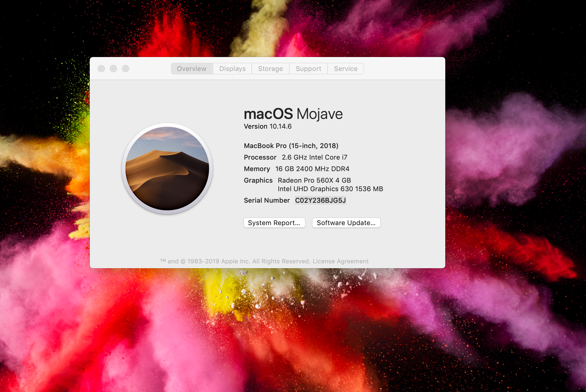
Task: Click the Software Update button
Action: (346, 223)
